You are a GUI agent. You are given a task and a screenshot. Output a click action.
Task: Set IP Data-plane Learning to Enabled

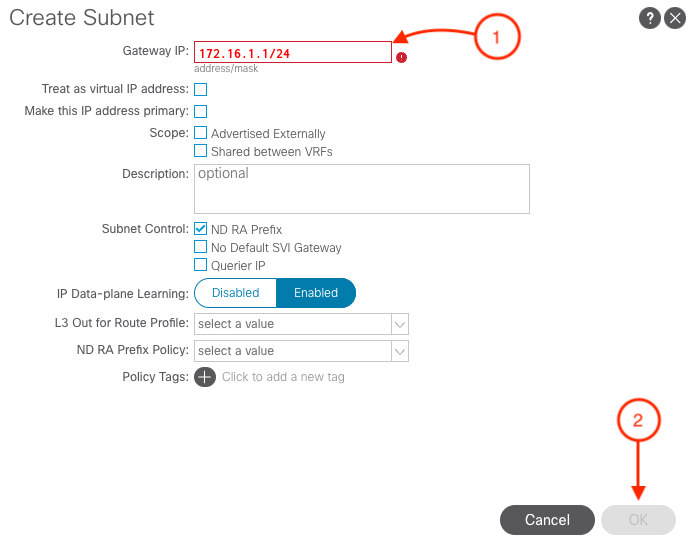(316, 293)
